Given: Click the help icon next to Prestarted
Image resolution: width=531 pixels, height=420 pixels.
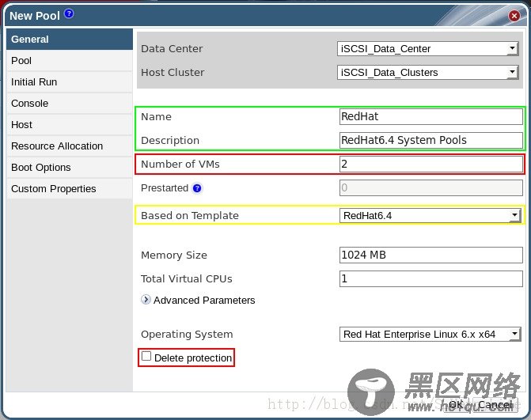Looking at the screenshot, I should coord(197,187).
